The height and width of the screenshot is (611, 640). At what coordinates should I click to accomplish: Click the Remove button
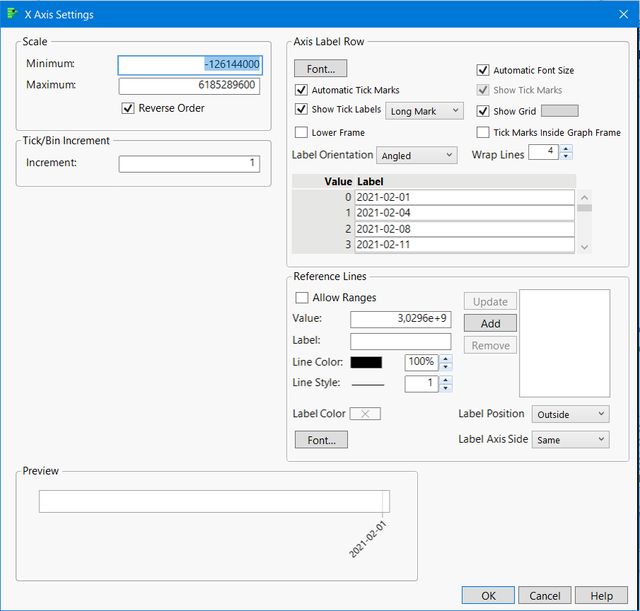tap(490, 345)
